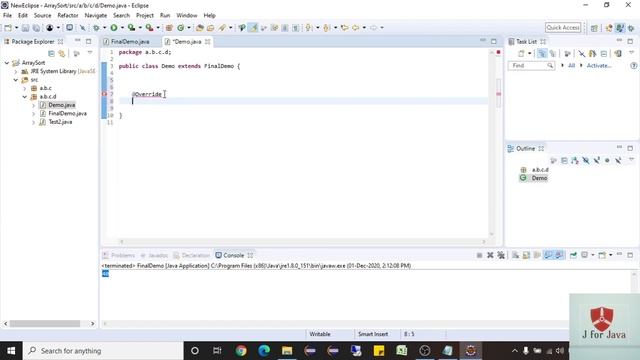This screenshot has height=360, width=640.
Task: Expand the Test2.java tree node
Action: pyautogui.click(x=33, y=122)
